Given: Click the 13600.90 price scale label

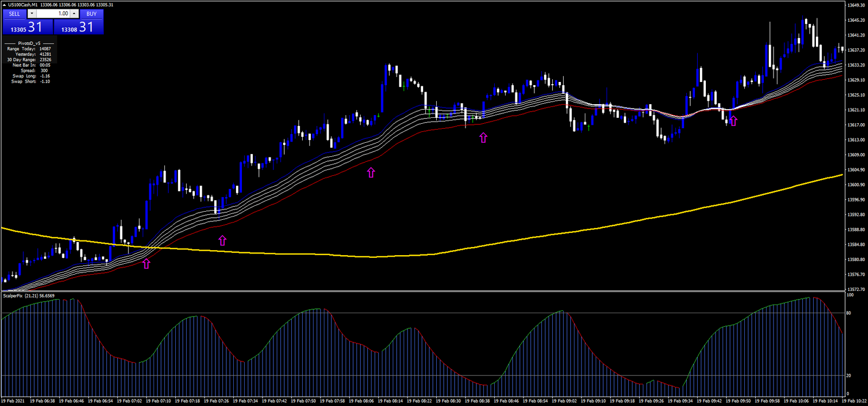Looking at the screenshot, I should pyautogui.click(x=856, y=185).
